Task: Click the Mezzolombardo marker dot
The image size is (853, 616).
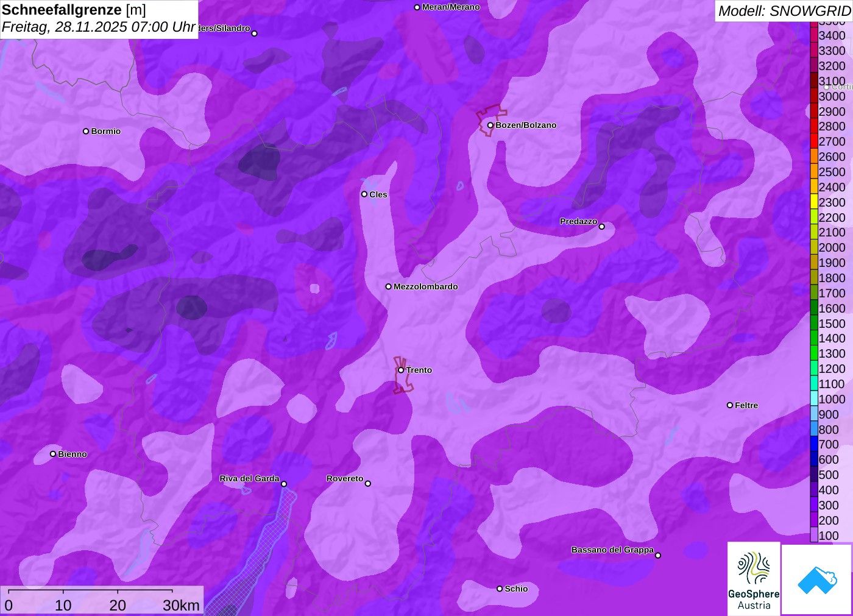Action: point(389,286)
